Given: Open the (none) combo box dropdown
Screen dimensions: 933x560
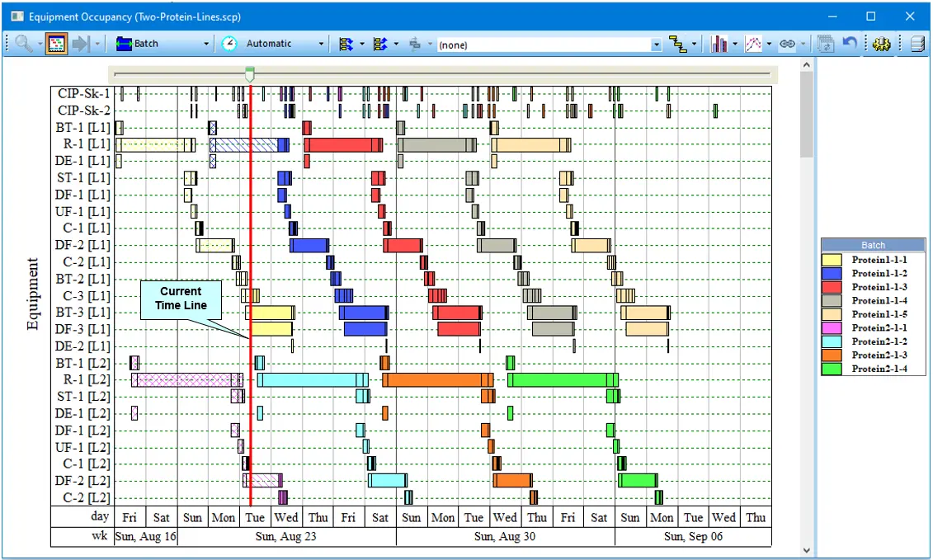Looking at the screenshot, I should coord(656,45).
